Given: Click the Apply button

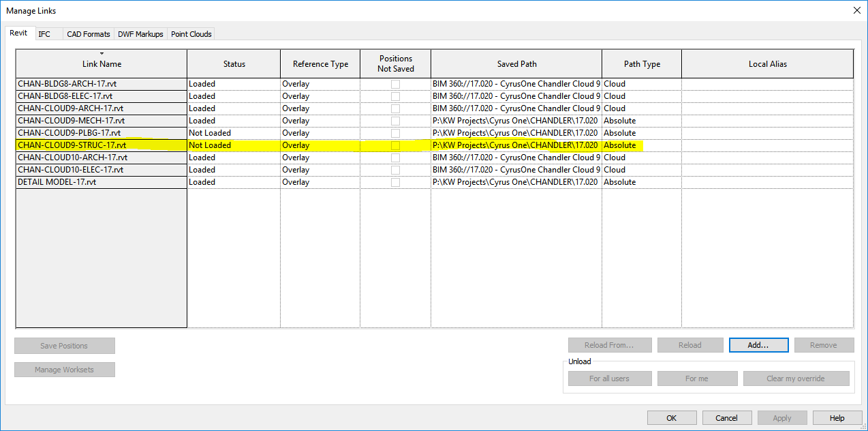Looking at the screenshot, I should click(782, 418).
